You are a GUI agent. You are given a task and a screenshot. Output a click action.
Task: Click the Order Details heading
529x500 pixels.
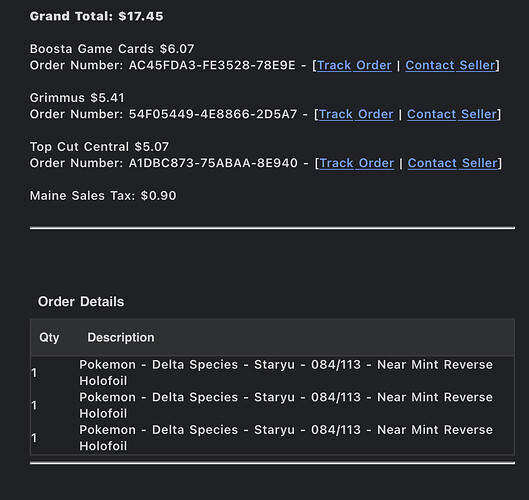pos(81,302)
